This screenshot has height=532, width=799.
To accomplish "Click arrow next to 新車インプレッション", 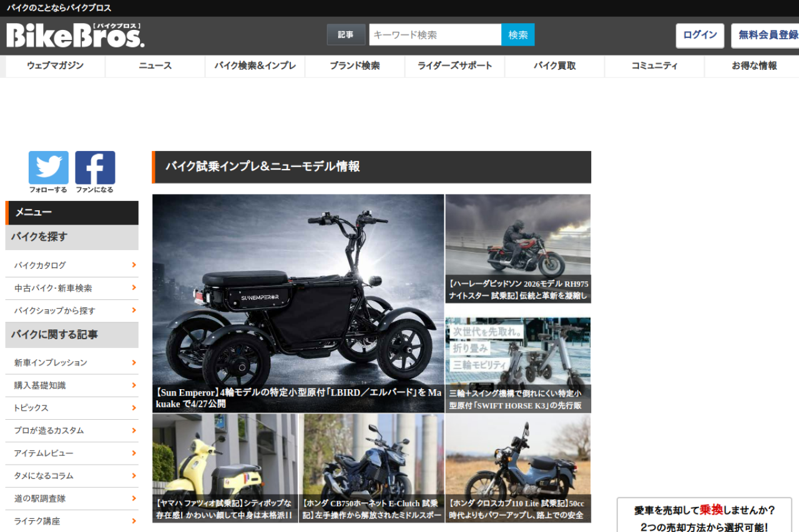I will [134, 362].
